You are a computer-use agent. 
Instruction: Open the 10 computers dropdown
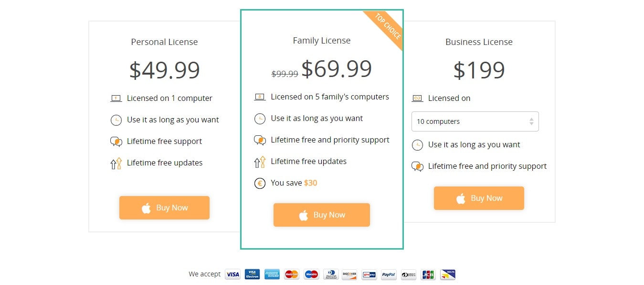475,121
